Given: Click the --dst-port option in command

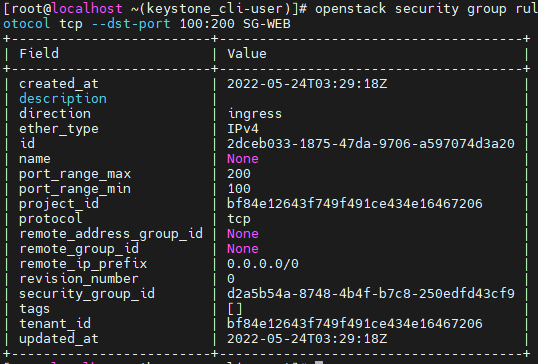Looking at the screenshot, I should [131, 24].
